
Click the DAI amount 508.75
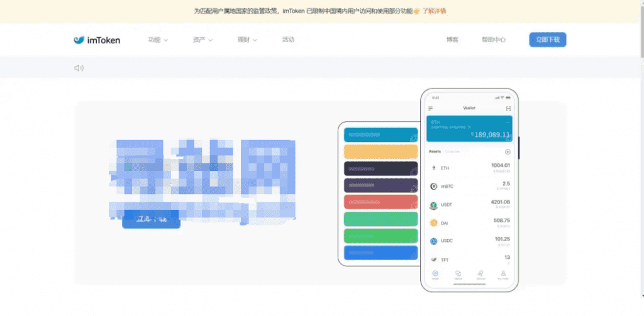coord(502,221)
